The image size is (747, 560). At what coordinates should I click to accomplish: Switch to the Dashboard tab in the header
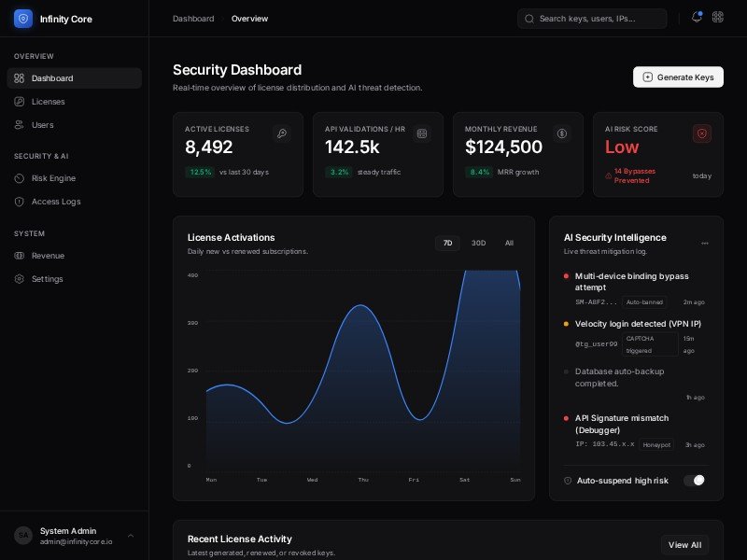pos(193,18)
